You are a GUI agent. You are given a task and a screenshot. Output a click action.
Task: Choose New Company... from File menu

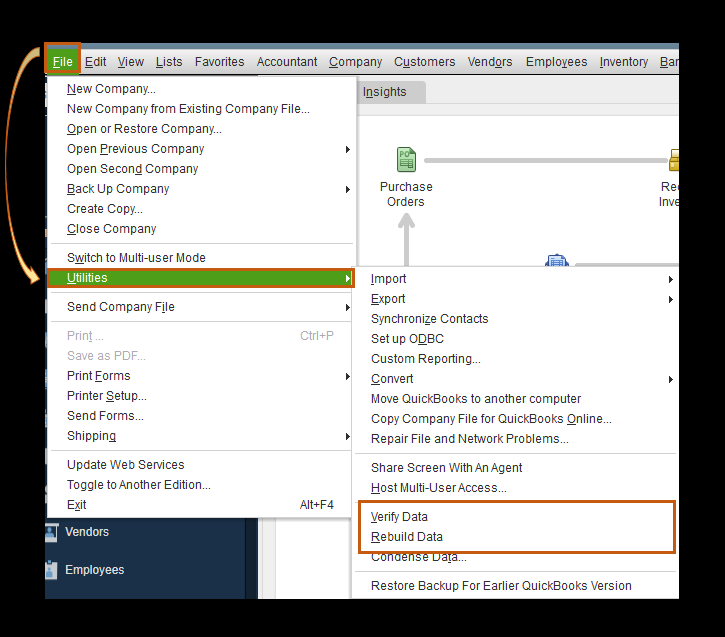pyautogui.click(x=201, y=89)
